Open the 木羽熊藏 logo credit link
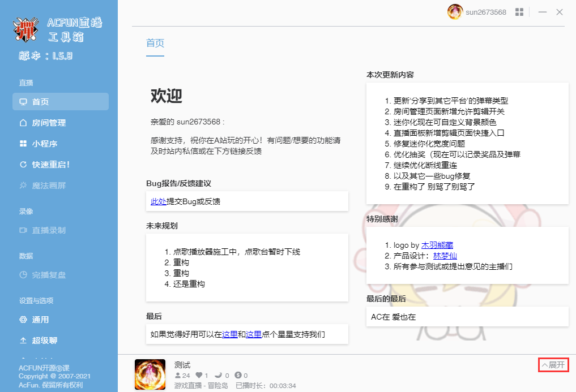 pos(437,245)
